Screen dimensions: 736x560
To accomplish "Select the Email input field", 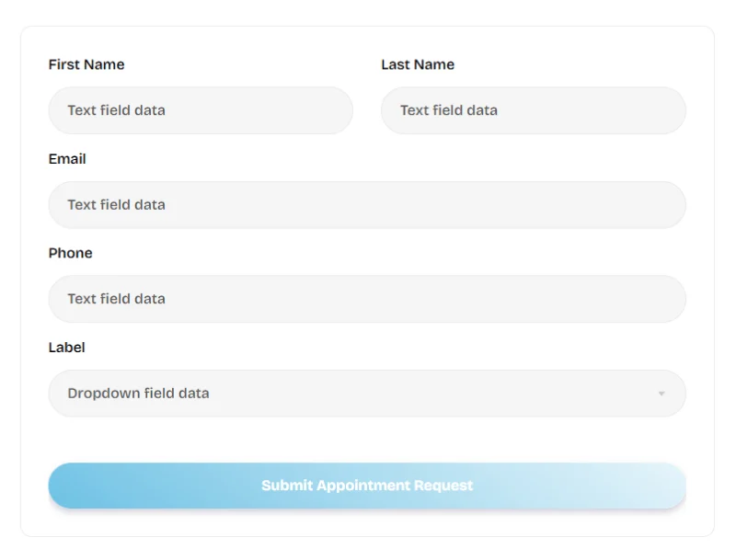I will point(367,205).
